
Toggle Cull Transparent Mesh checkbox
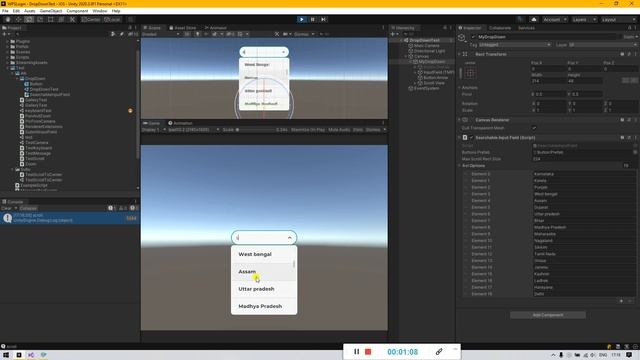click(534, 128)
